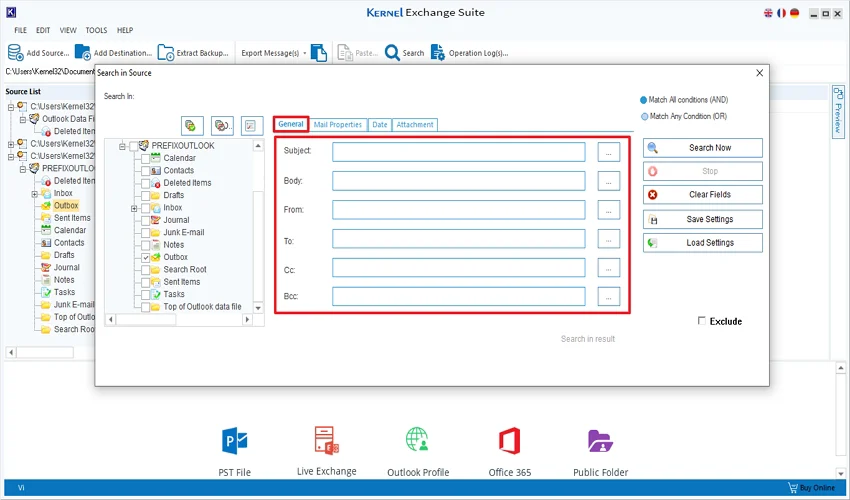Click the third icon button above the folder tree
This screenshot has width=850, height=500.
[252, 126]
